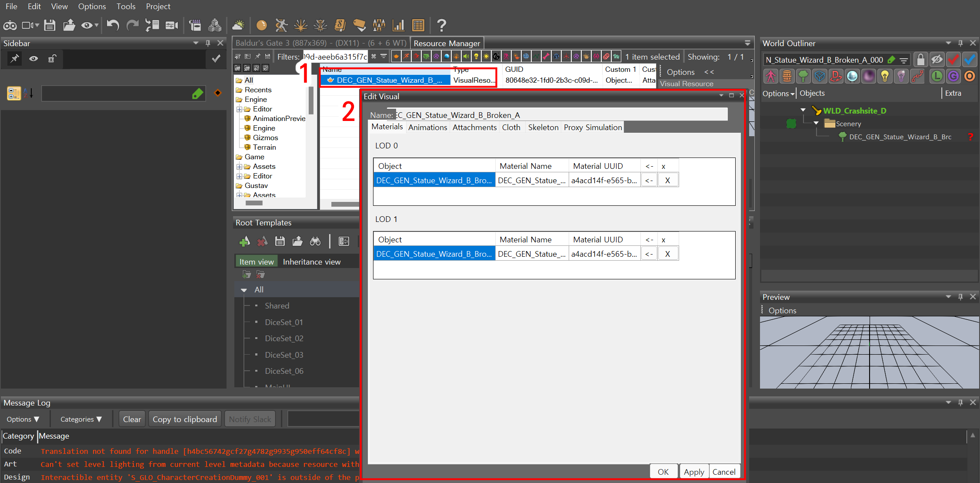Open the Categories dropdown in Message Log
This screenshot has width=980, height=483.
[x=81, y=419]
